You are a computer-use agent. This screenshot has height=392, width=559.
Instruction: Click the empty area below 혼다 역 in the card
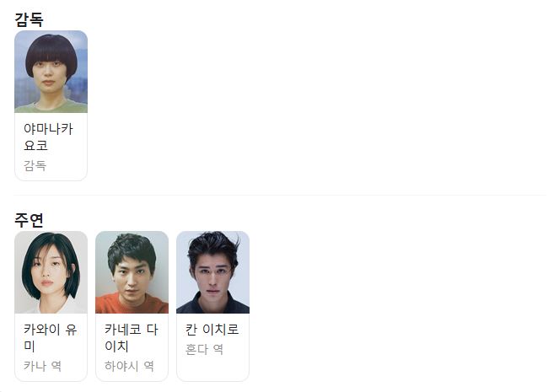coord(212,368)
